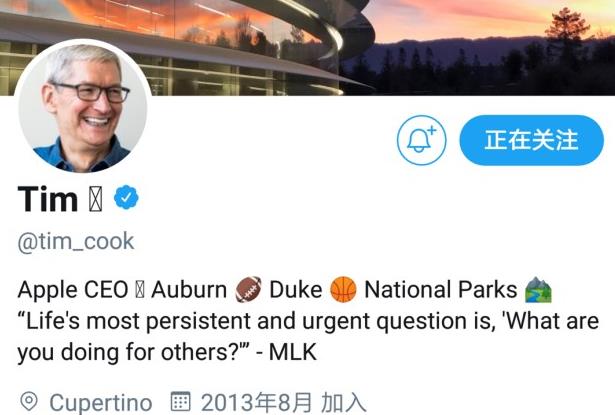Click the calendar icon by join date
The width and height of the screenshot is (615, 415).
click(181, 401)
